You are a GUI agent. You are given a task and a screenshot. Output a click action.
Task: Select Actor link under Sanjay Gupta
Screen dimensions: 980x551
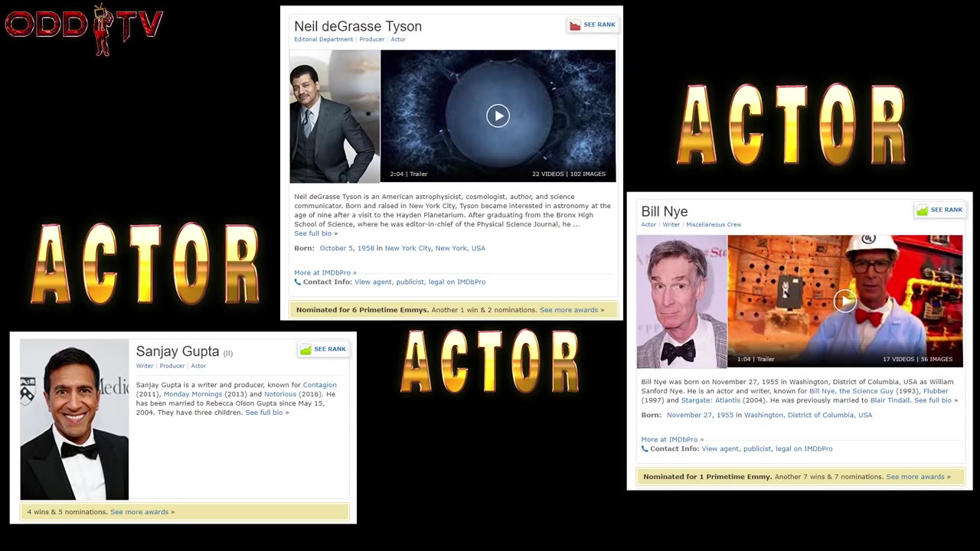point(198,366)
